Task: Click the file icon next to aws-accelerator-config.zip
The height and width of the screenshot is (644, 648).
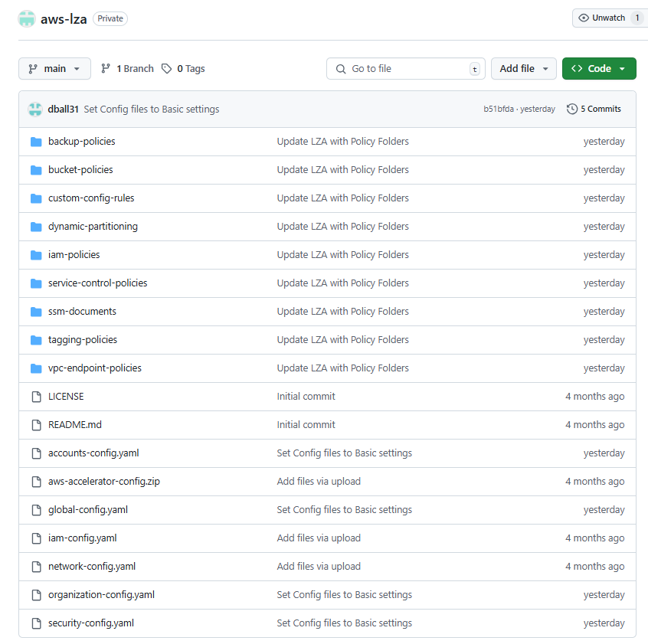Action: [35, 482]
